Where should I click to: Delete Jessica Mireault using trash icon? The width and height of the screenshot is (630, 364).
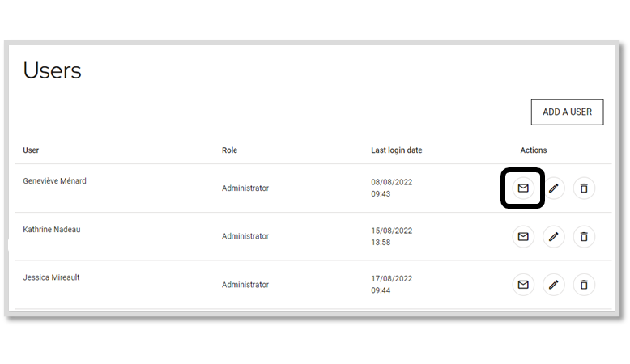[584, 285]
